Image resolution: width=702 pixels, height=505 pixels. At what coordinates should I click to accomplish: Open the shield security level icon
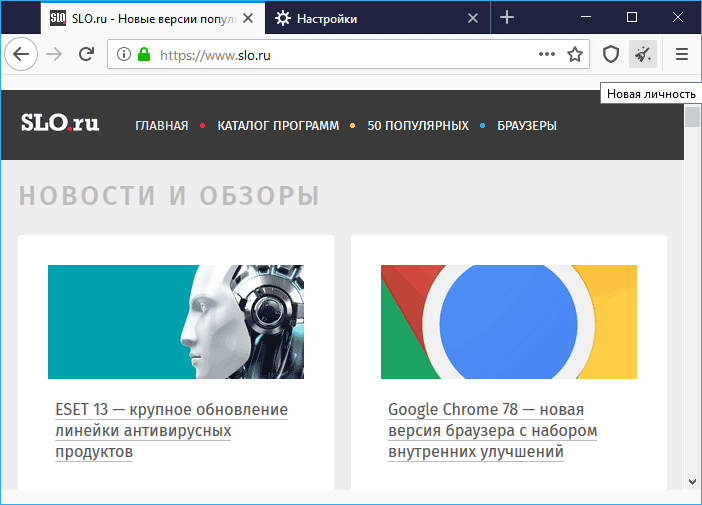point(611,54)
